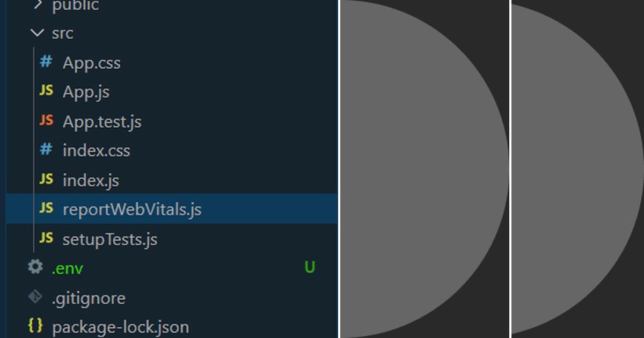
Task: Select the setupTests.js file
Action: 110,238
